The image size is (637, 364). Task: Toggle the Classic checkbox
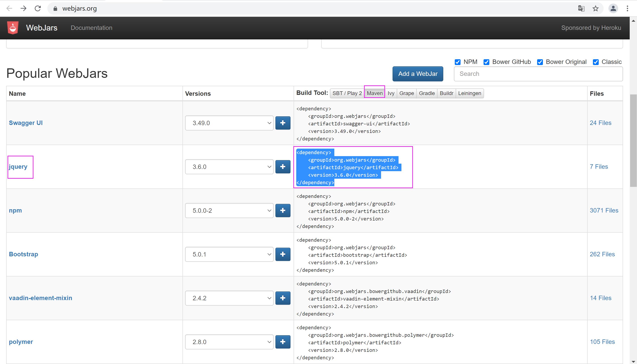(x=596, y=62)
